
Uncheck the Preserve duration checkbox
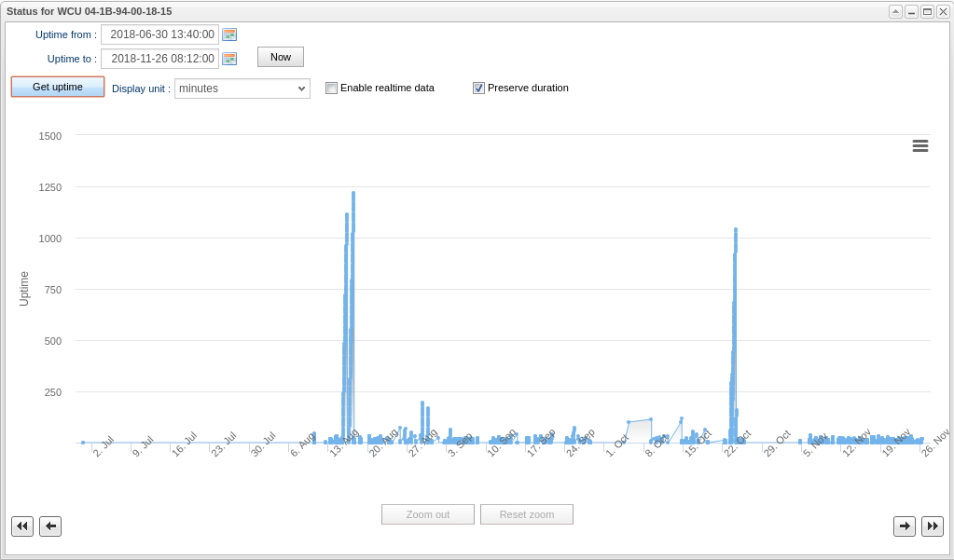point(478,89)
